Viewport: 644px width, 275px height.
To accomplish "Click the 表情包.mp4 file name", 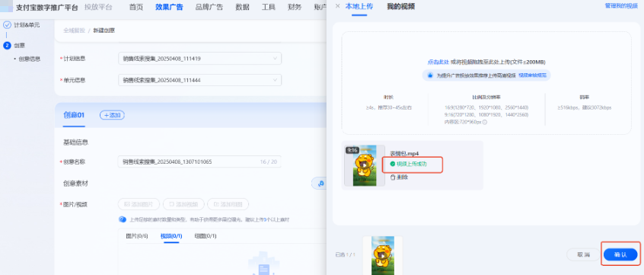I will tap(403, 153).
